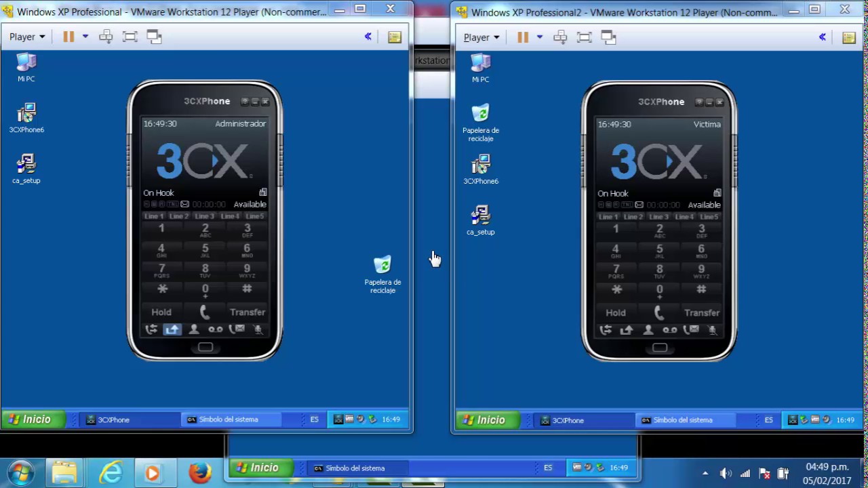The height and width of the screenshot is (488, 868).
Task: Click hash key on Victima phone keypad
Action: (x=701, y=290)
